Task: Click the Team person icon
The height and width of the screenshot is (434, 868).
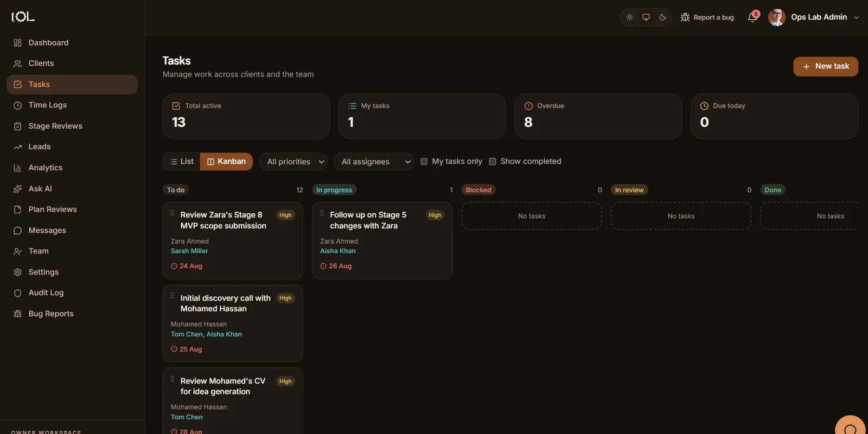Action: point(17,251)
